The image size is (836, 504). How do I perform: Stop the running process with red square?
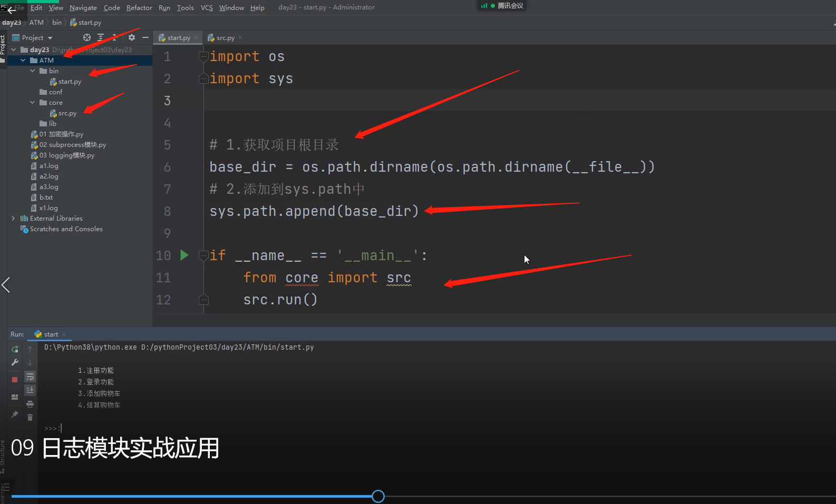pos(15,379)
